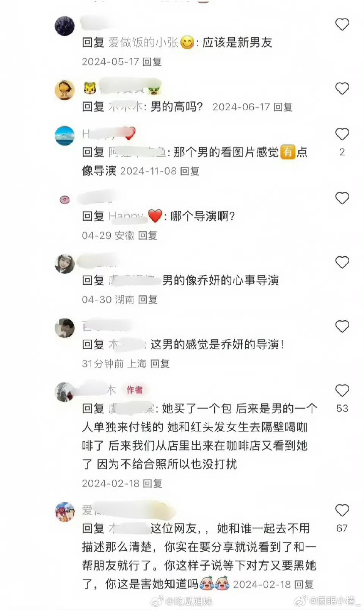
Task: Like the comment with 67 likes
Action: [342, 511]
